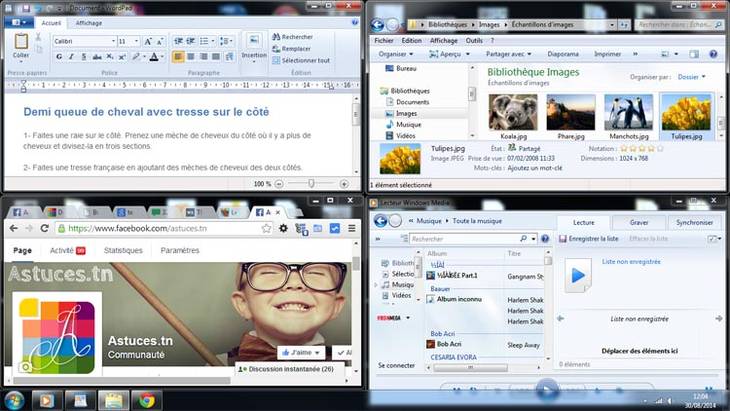The image size is (730, 411).
Task: Open Discussion instantanée chat bar
Action: [x=290, y=369]
